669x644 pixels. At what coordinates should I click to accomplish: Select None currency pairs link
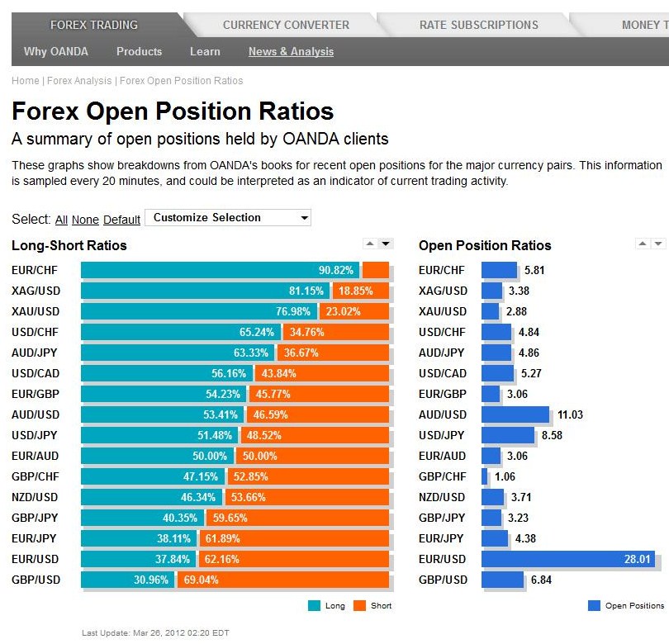click(85, 220)
